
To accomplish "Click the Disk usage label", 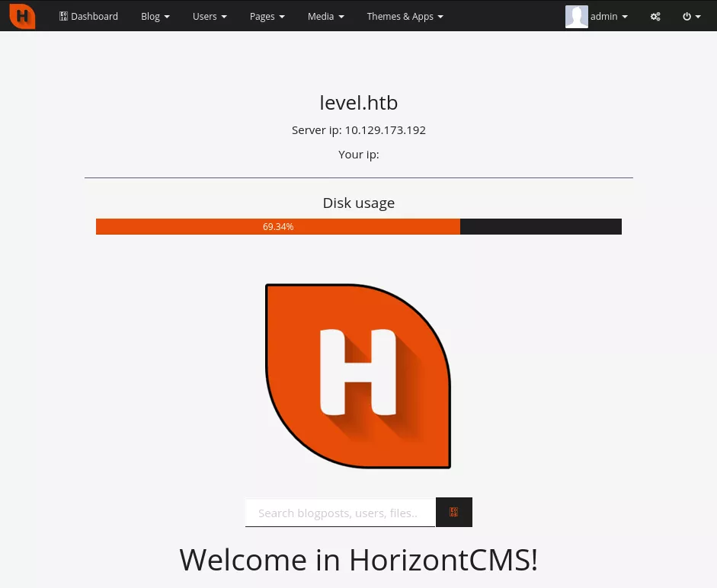I will (x=358, y=203).
